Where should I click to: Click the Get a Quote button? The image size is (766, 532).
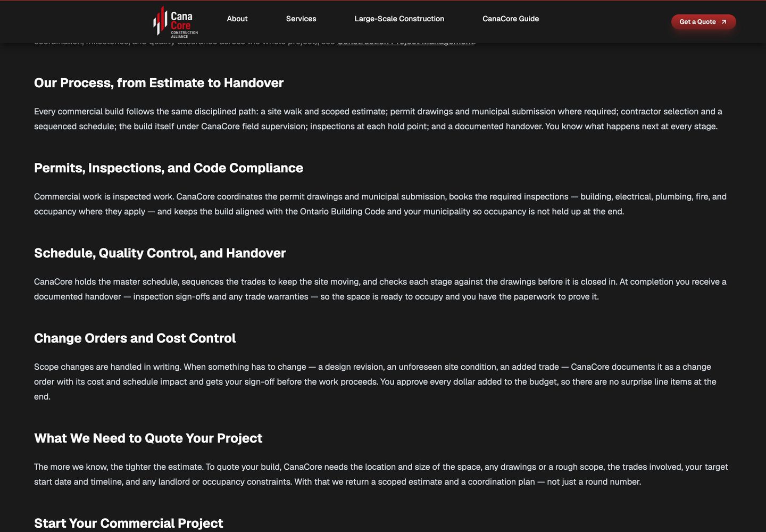(x=704, y=22)
